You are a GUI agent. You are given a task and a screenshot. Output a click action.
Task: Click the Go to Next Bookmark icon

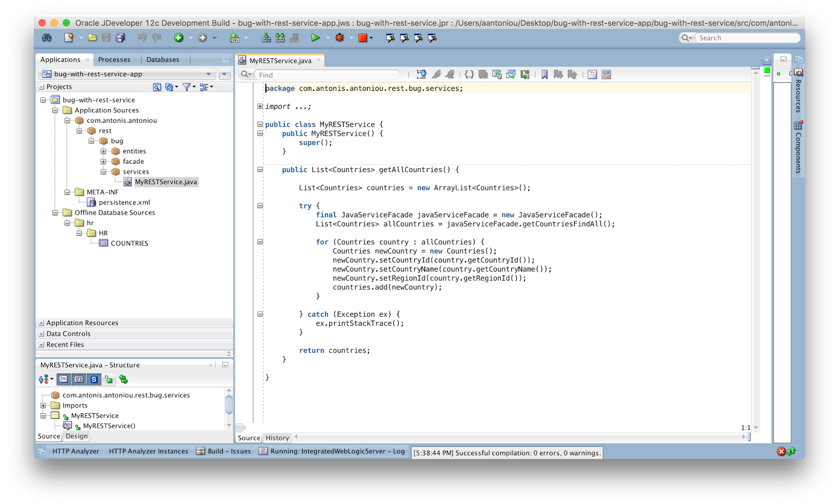(x=558, y=74)
